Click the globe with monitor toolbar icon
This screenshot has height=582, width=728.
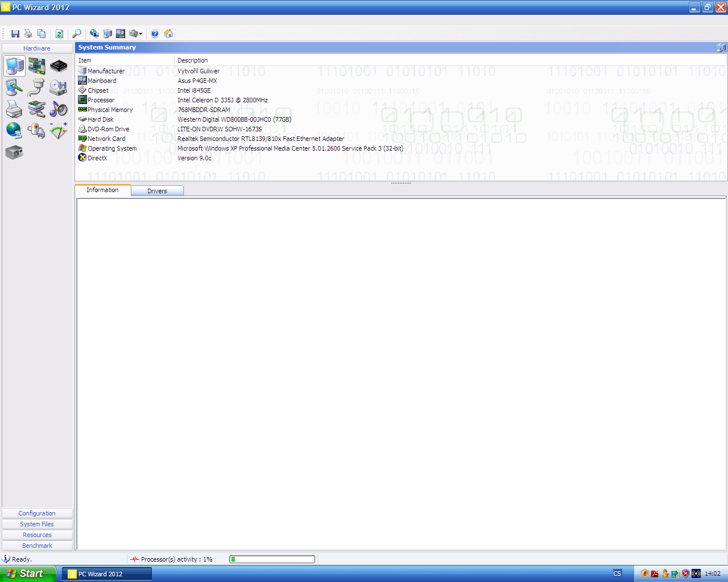94,34
